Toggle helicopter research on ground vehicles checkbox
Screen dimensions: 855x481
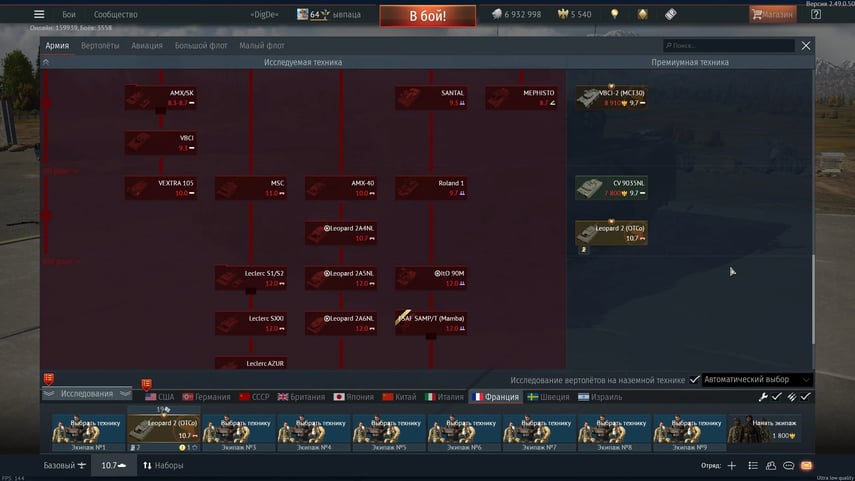694,380
